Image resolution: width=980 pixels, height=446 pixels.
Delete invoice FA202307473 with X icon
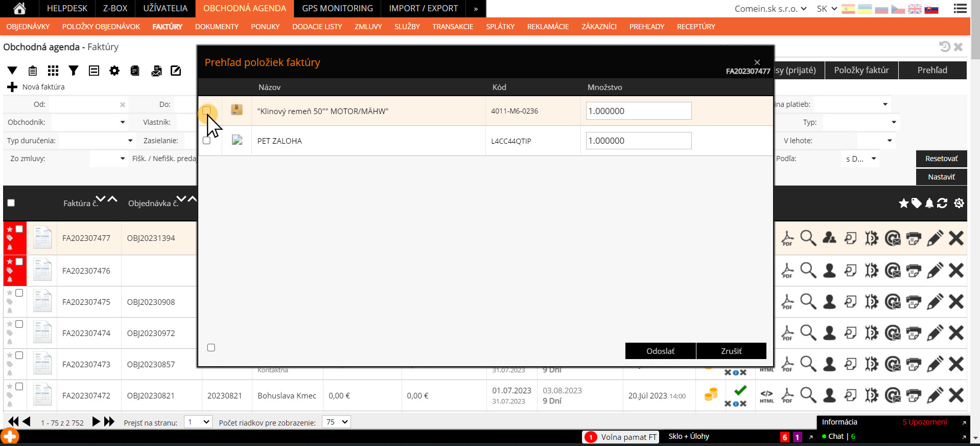point(956,364)
